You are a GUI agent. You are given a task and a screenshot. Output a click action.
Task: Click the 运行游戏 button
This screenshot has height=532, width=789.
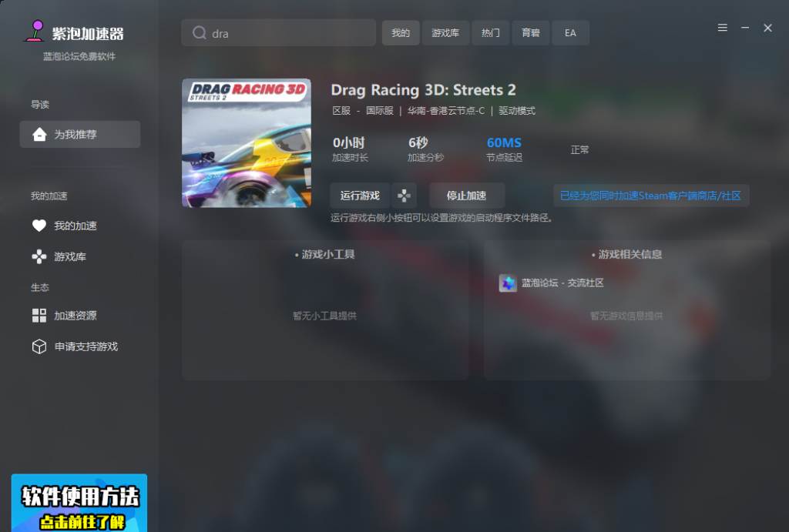tap(360, 196)
